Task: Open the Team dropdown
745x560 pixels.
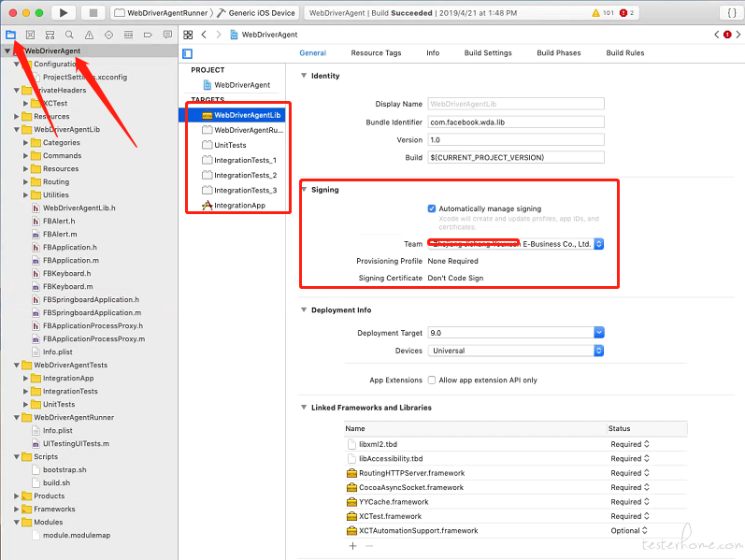Action: [x=515, y=244]
